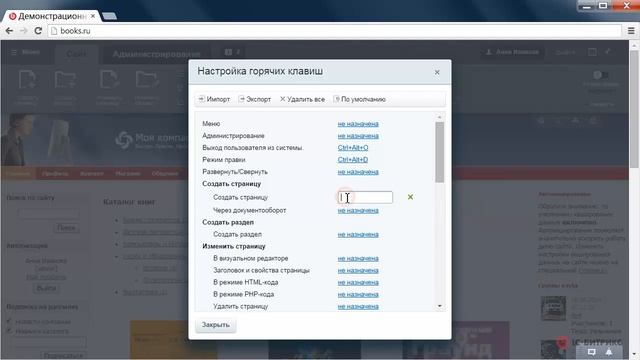Viewport: 640px width, 360px height.
Task: Assign hotkey for Через документооборот row
Action: pyautogui.click(x=358, y=210)
